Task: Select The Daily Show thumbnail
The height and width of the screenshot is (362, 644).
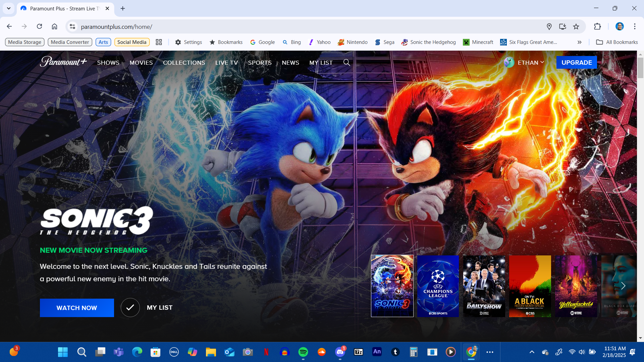Action: [x=484, y=286]
